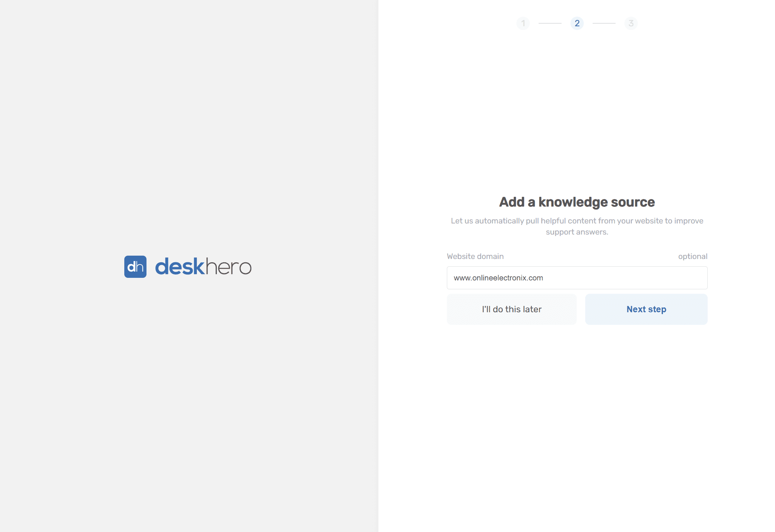Click the Add a knowledge source heading

(x=577, y=202)
